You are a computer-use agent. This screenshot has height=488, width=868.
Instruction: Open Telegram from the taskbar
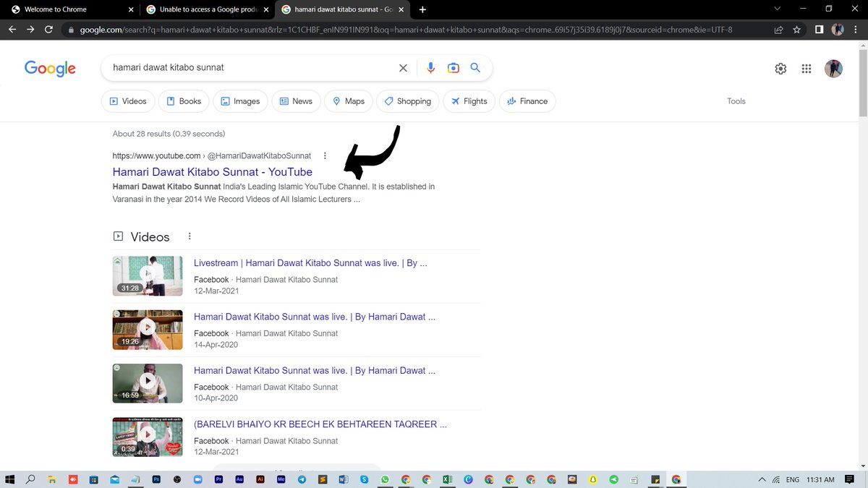click(302, 479)
